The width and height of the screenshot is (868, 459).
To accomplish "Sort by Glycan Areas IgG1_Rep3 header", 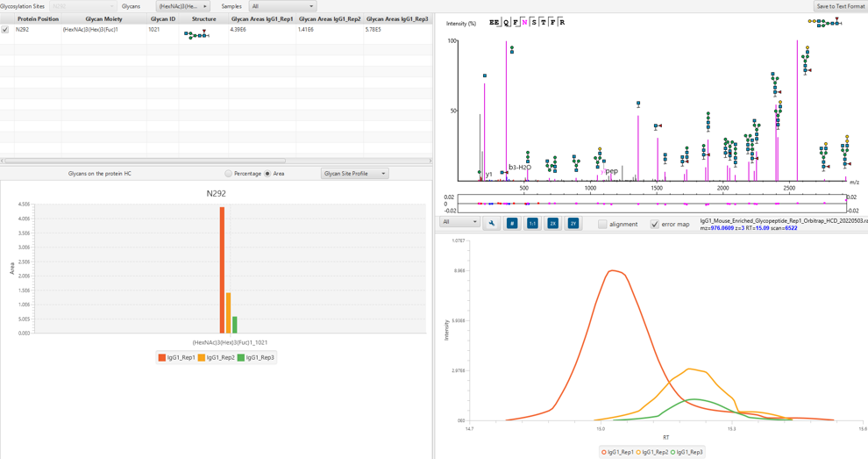I will [x=397, y=18].
